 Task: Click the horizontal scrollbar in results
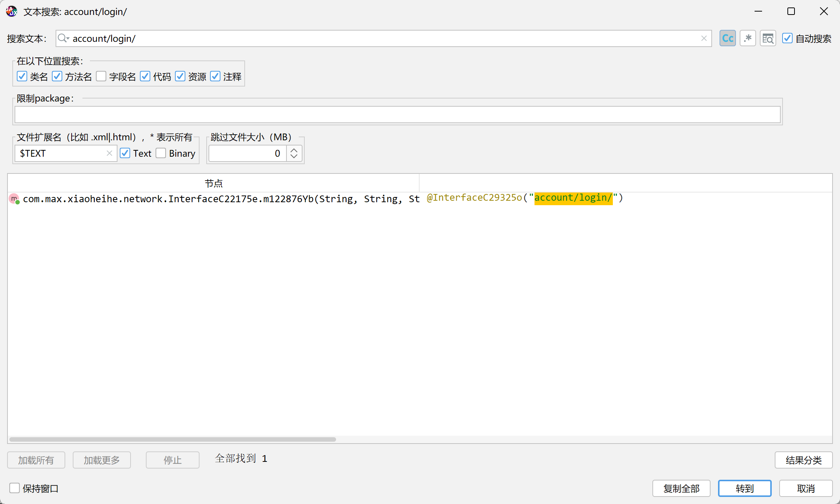[172, 439]
